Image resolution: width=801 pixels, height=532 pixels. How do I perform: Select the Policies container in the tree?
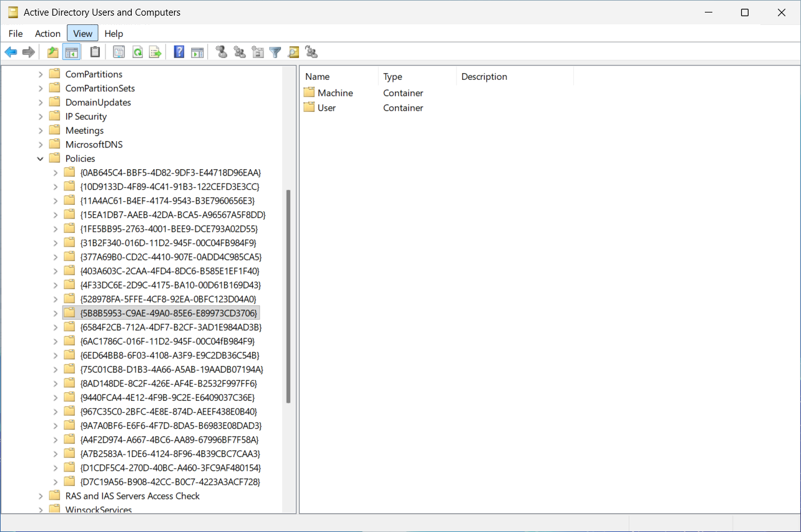81,159
